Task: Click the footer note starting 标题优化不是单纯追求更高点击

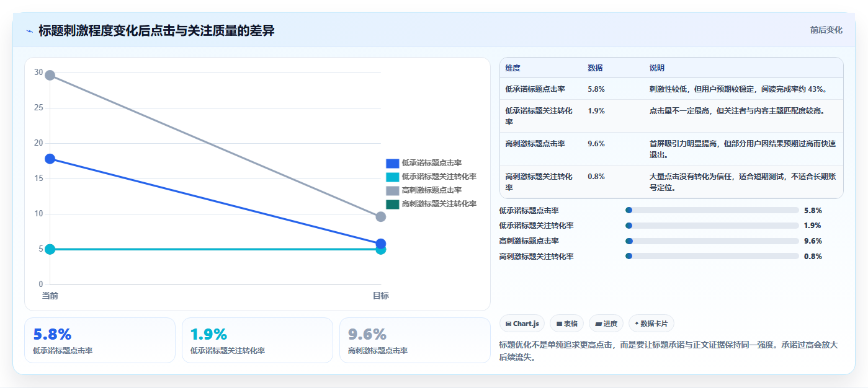Action: pyautogui.click(x=669, y=351)
